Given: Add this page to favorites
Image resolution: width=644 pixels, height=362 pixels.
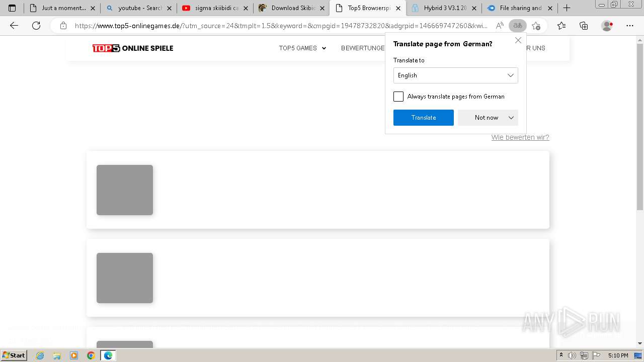Looking at the screenshot, I should point(536,26).
